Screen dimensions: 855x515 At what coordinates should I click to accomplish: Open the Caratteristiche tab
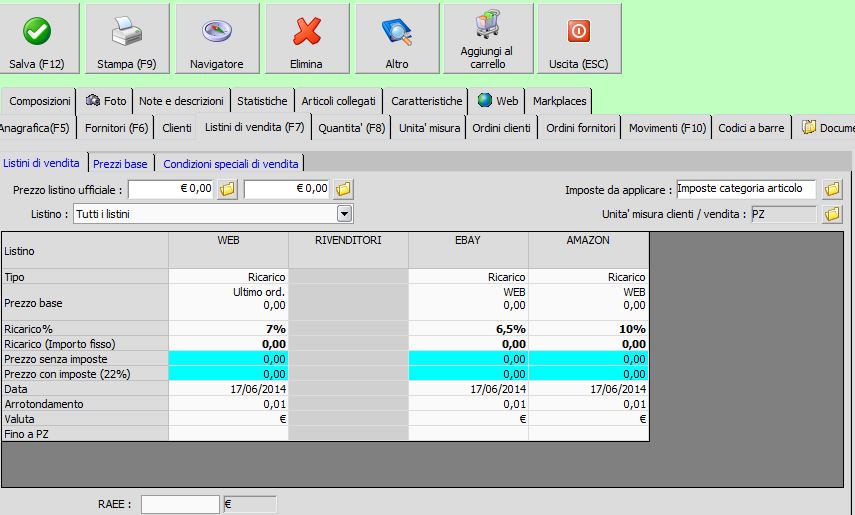[426, 101]
